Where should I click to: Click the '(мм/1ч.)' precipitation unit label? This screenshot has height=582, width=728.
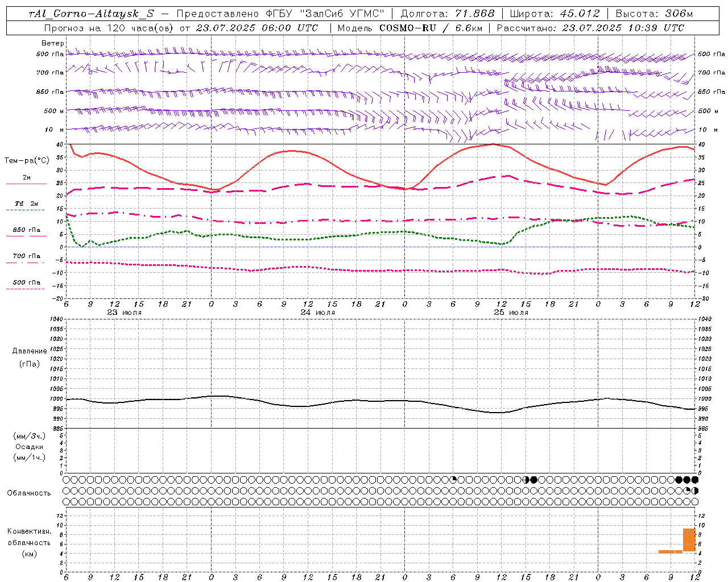29,458
